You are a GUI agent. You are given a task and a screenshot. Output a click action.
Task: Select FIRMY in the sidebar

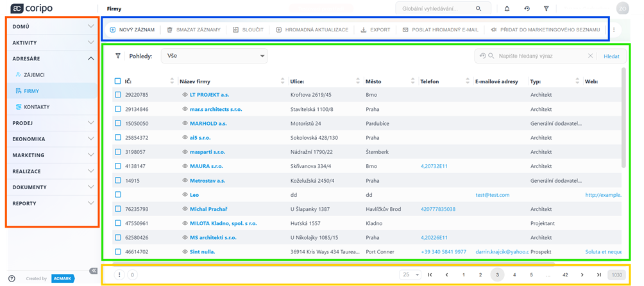click(x=53, y=90)
